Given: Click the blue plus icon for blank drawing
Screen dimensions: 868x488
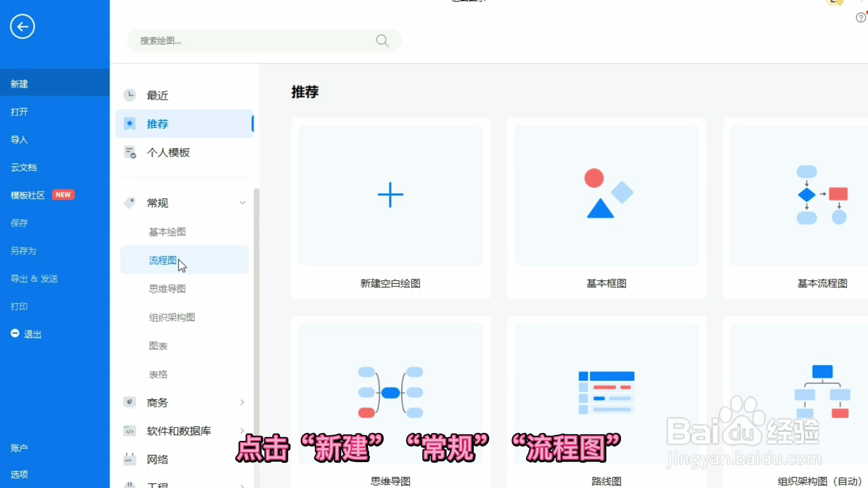Looking at the screenshot, I should click(x=390, y=195).
